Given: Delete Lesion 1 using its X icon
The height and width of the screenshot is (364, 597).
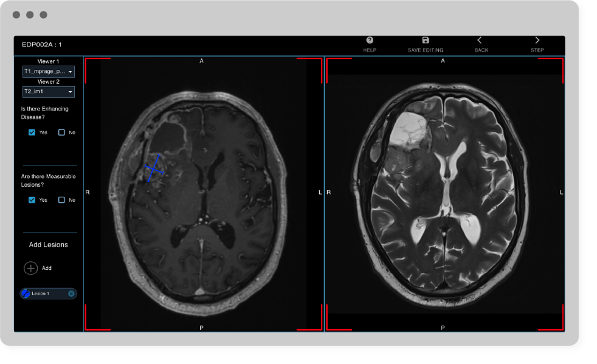Looking at the screenshot, I should [72, 294].
